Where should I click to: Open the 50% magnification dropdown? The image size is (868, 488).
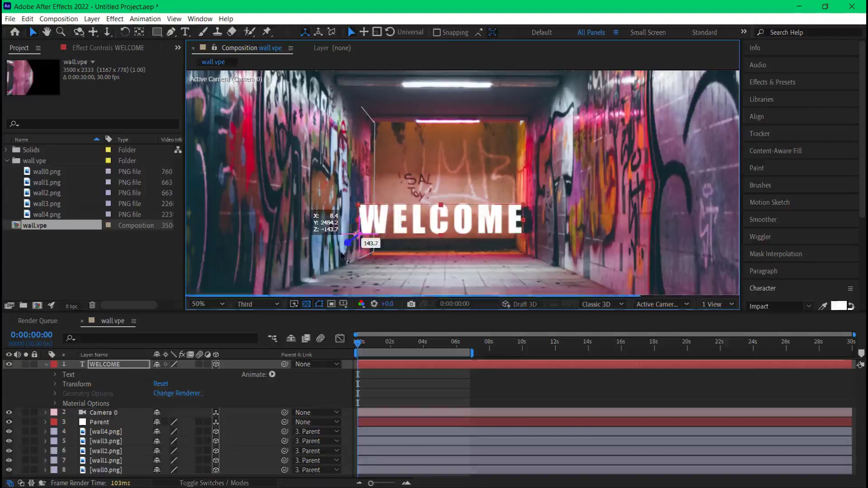pyautogui.click(x=208, y=304)
